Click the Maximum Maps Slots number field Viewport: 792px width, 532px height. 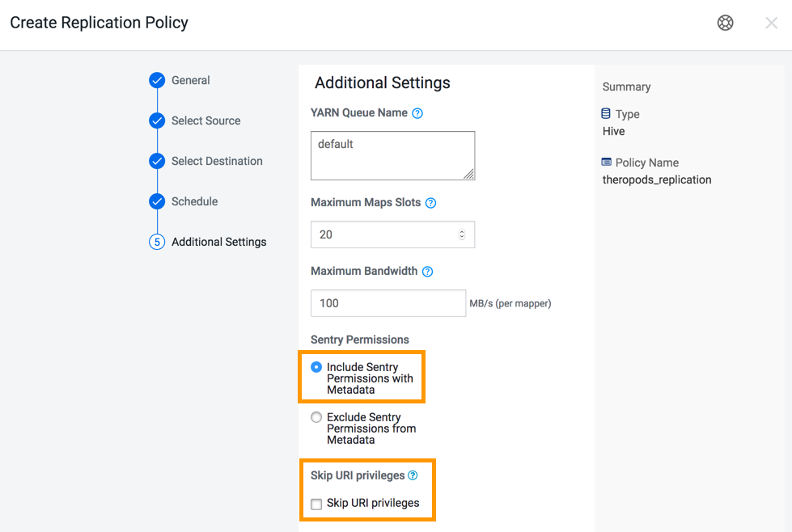click(392, 234)
